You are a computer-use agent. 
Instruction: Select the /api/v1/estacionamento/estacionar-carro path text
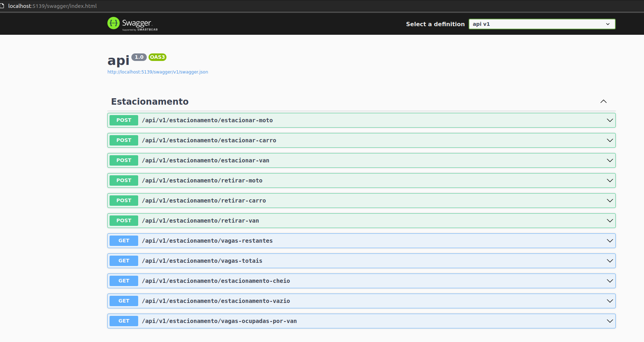(x=209, y=141)
